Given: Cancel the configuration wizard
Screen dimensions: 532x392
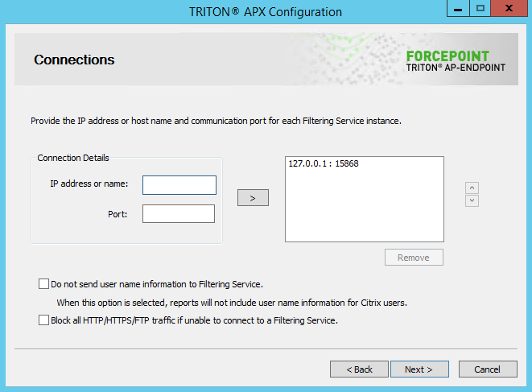Looking at the screenshot, I should [x=488, y=369].
